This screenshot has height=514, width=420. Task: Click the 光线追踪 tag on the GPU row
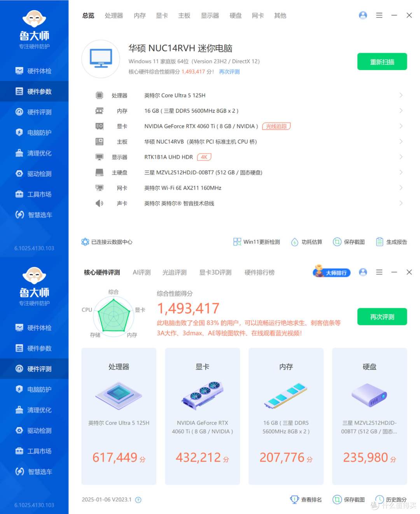pos(276,126)
